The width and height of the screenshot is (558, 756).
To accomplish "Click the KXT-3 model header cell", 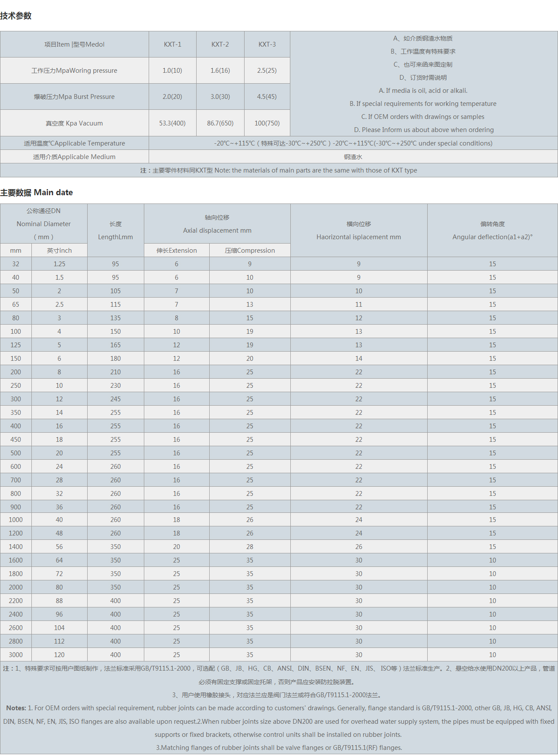I will click(x=267, y=44).
